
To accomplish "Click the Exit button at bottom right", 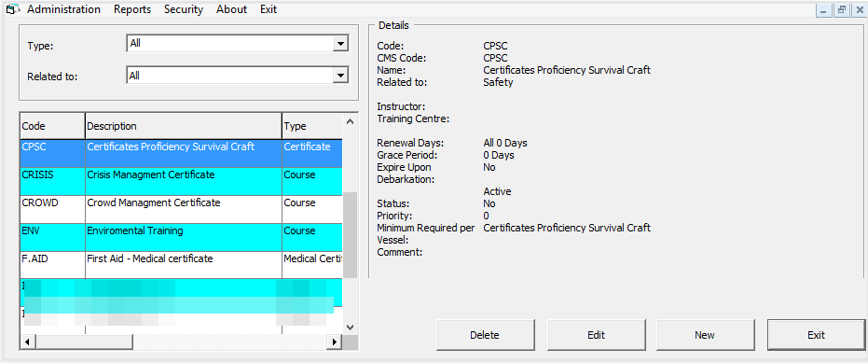I will (x=816, y=335).
